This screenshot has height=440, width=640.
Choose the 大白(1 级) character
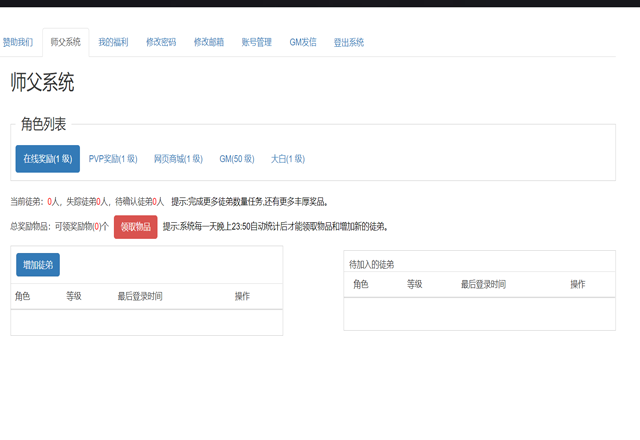(x=288, y=158)
